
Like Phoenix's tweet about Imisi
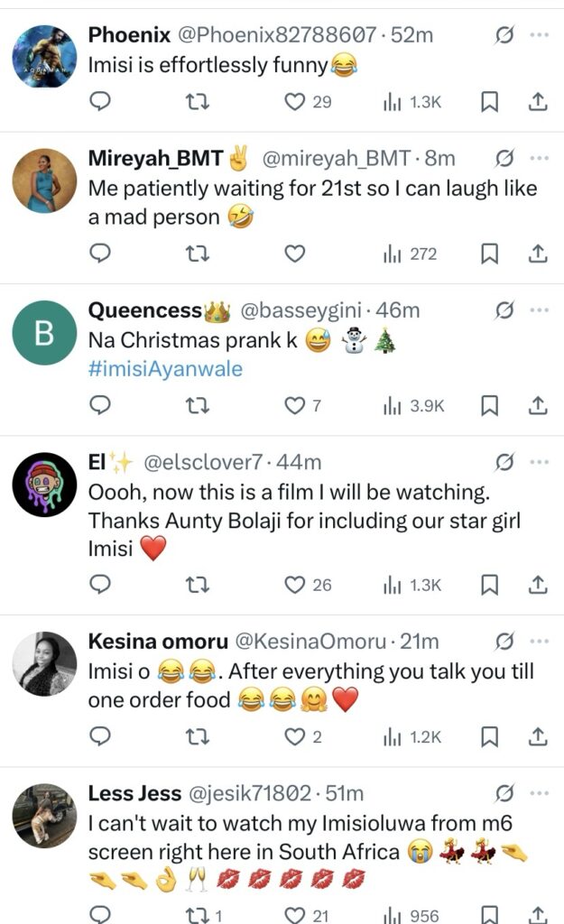click(295, 102)
